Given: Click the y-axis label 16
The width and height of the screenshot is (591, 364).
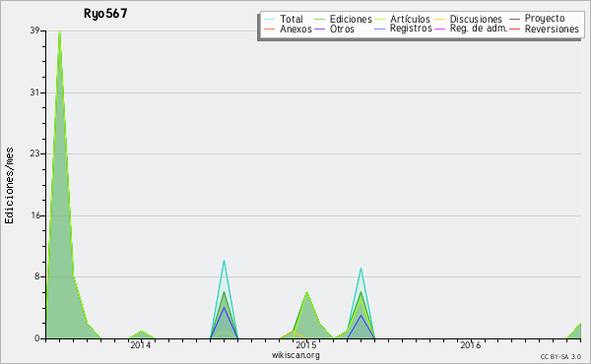Looking at the screenshot, I should click(35, 215).
